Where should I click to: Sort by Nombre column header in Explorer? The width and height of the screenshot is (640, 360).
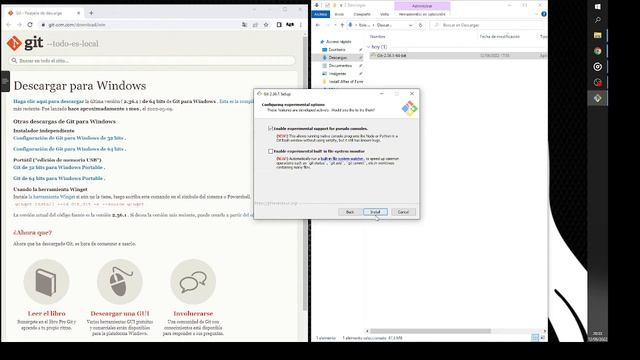coord(378,37)
